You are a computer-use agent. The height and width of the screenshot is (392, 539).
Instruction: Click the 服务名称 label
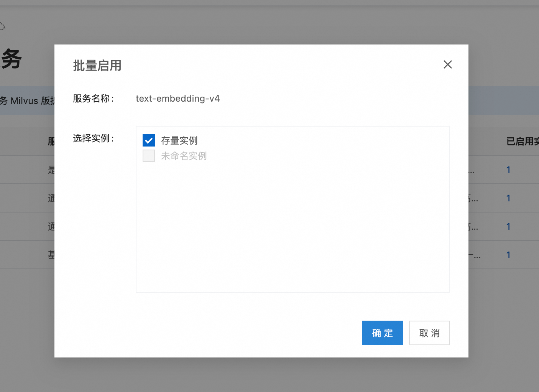94,99
